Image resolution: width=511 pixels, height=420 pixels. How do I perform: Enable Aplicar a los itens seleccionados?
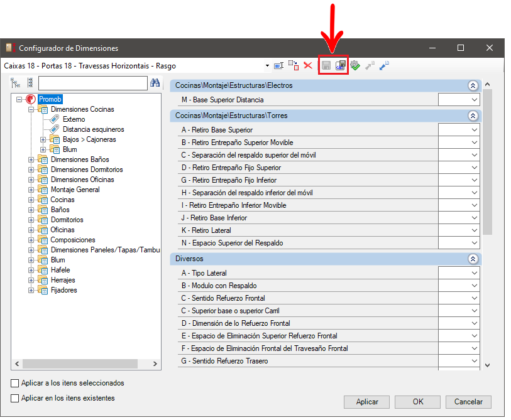point(15,383)
